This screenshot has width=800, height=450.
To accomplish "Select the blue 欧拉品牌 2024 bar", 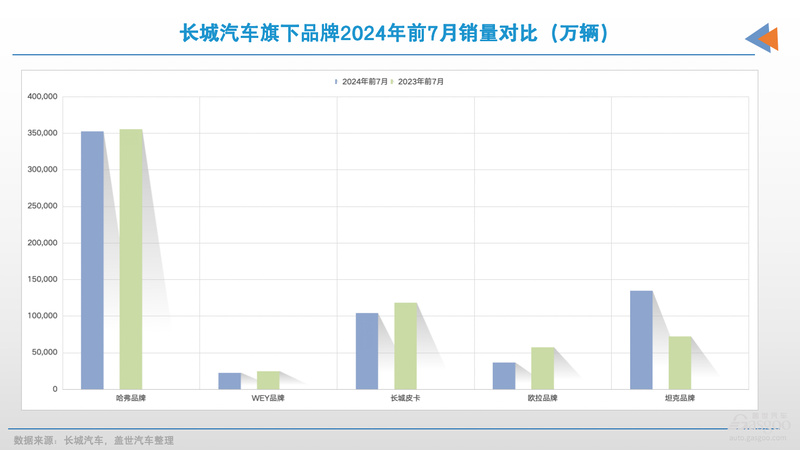I will coord(504,376).
